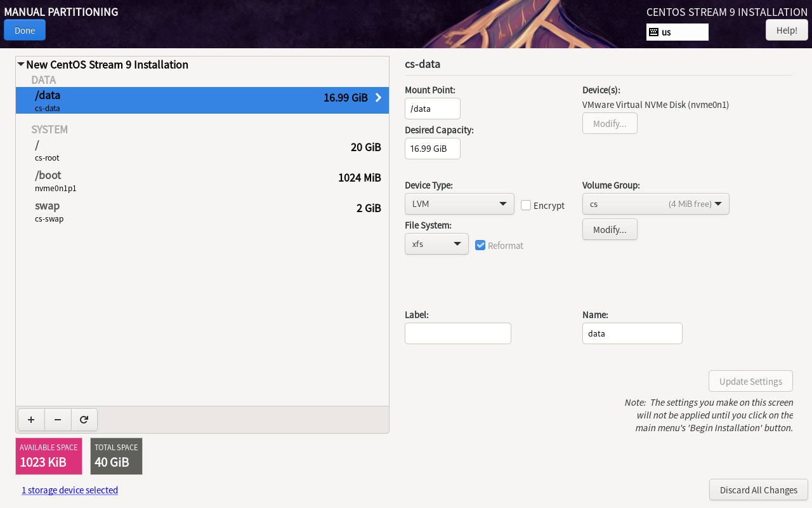
Task: Click the Done button
Action: (x=25, y=30)
